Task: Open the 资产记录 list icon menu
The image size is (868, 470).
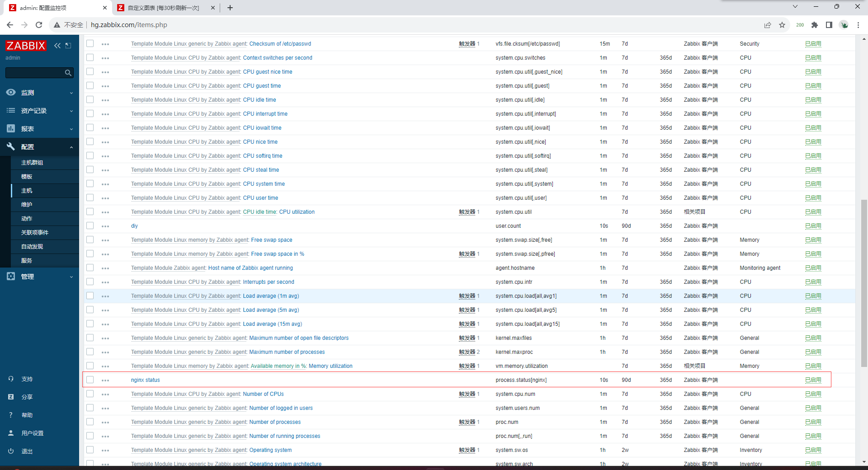Action: 11,110
